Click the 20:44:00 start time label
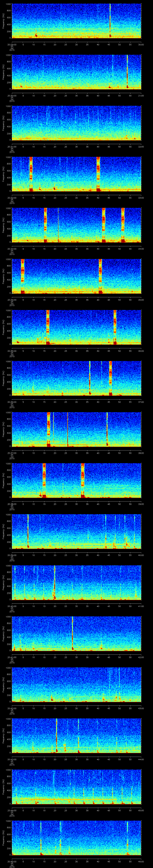Screen dimensions: 153x868 pyautogui.click(x=12, y=810)
